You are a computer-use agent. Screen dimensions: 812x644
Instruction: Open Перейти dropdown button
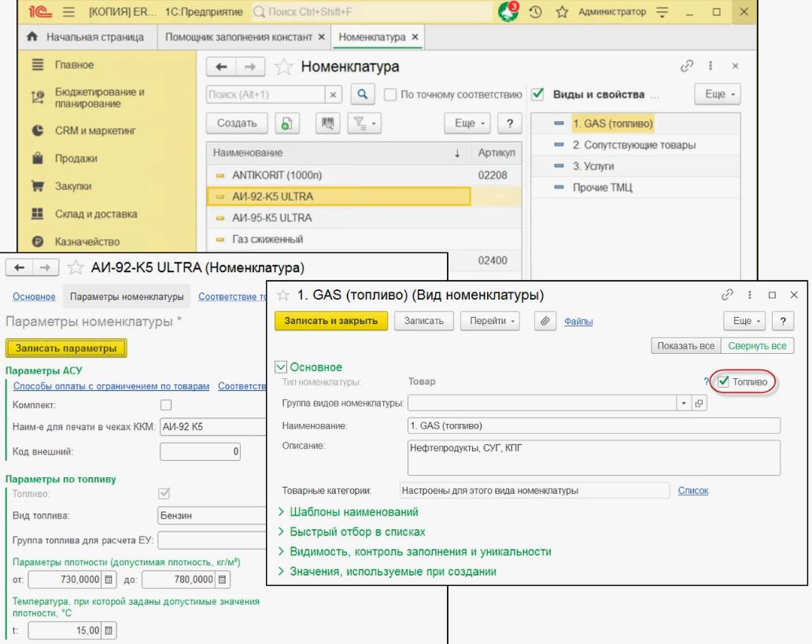tap(490, 321)
